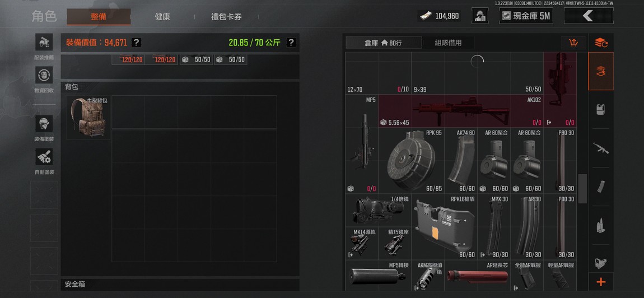Filter storage by ammunition bullets category
Image resolution: width=644 pixels, height=298 pixels.
(x=601, y=225)
